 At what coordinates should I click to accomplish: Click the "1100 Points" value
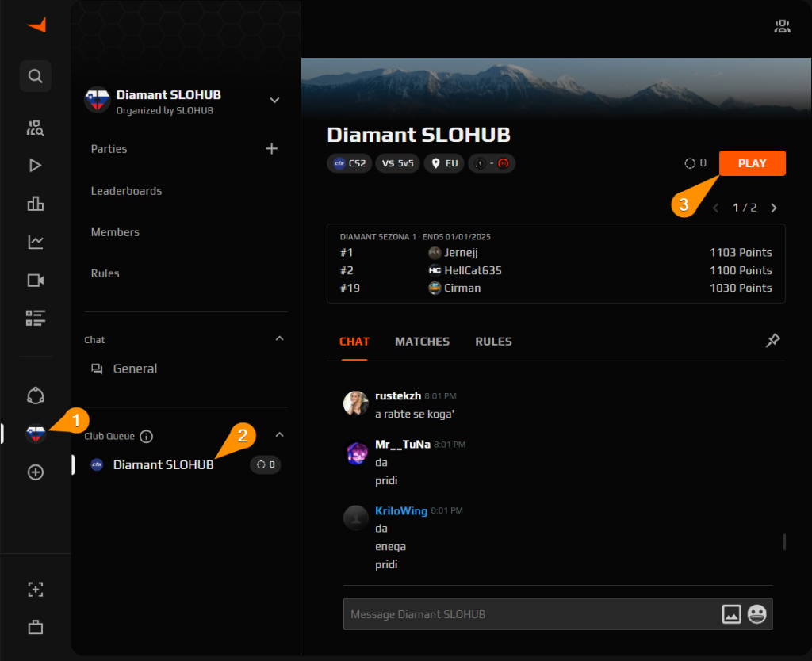pos(741,270)
